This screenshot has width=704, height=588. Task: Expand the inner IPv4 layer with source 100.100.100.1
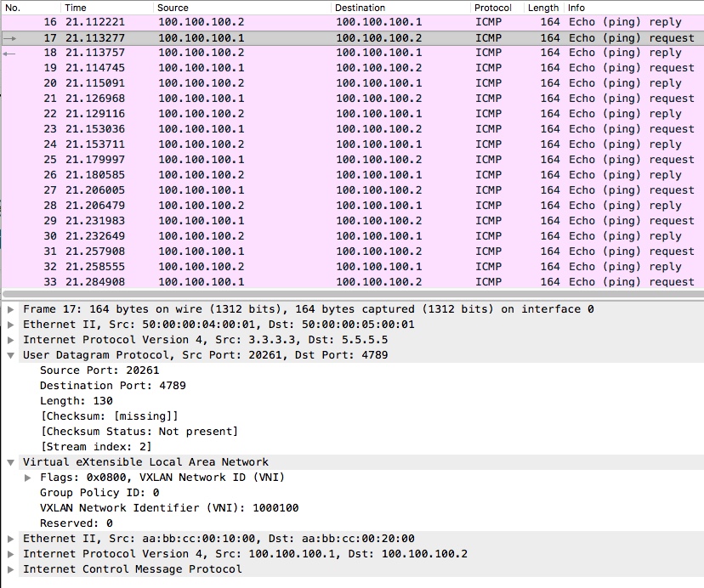11,554
